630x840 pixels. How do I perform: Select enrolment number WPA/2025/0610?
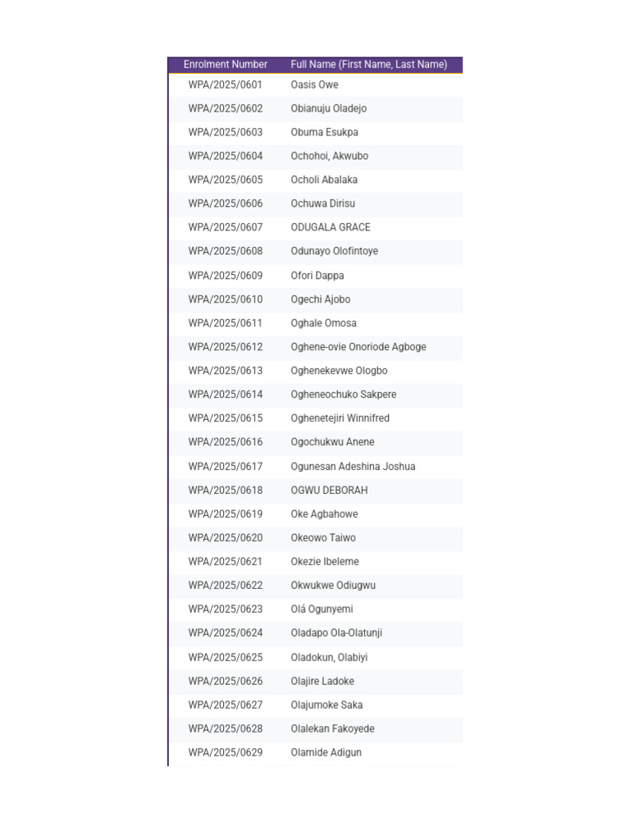click(x=225, y=299)
